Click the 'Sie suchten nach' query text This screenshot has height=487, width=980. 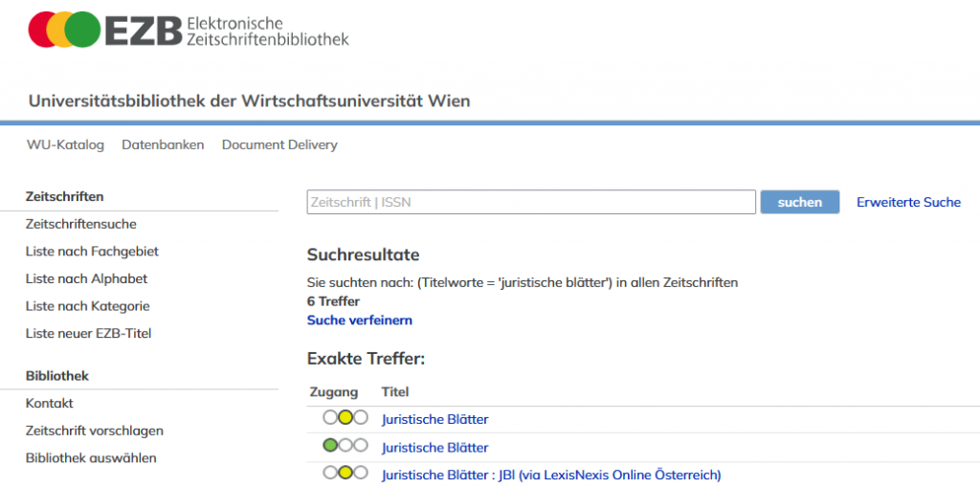[523, 282]
